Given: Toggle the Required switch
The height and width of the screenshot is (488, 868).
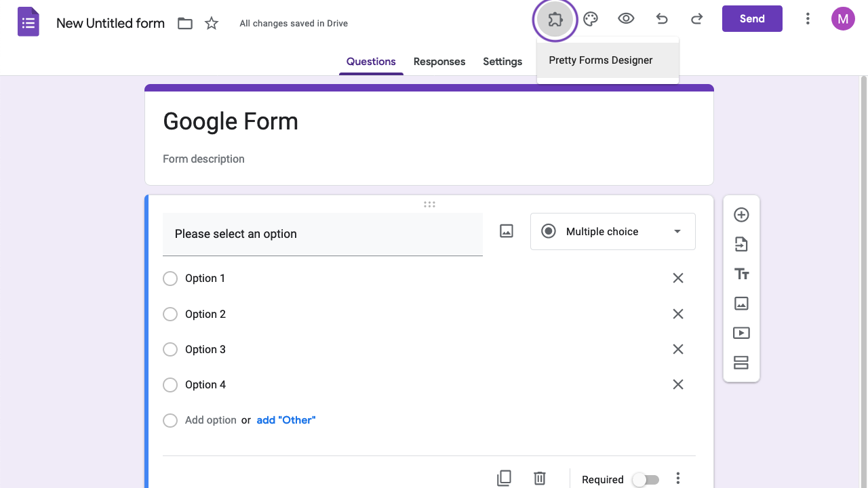Looking at the screenshot, I should coord(646,480).
